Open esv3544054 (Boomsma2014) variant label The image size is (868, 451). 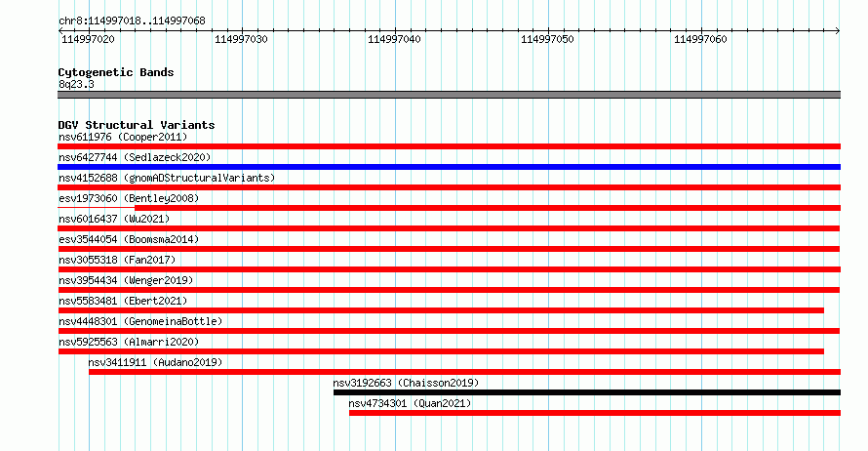[x=129, y=239]
